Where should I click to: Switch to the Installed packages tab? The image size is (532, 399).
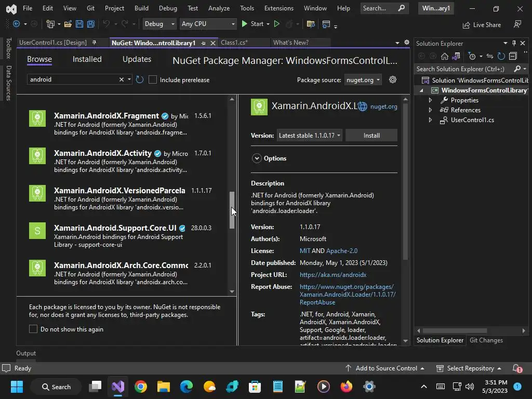(x=87, y=59)
